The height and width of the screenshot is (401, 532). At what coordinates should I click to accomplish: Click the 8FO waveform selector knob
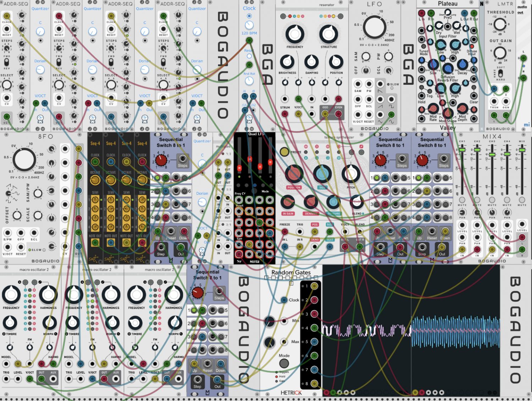click(x=9, y=193)
